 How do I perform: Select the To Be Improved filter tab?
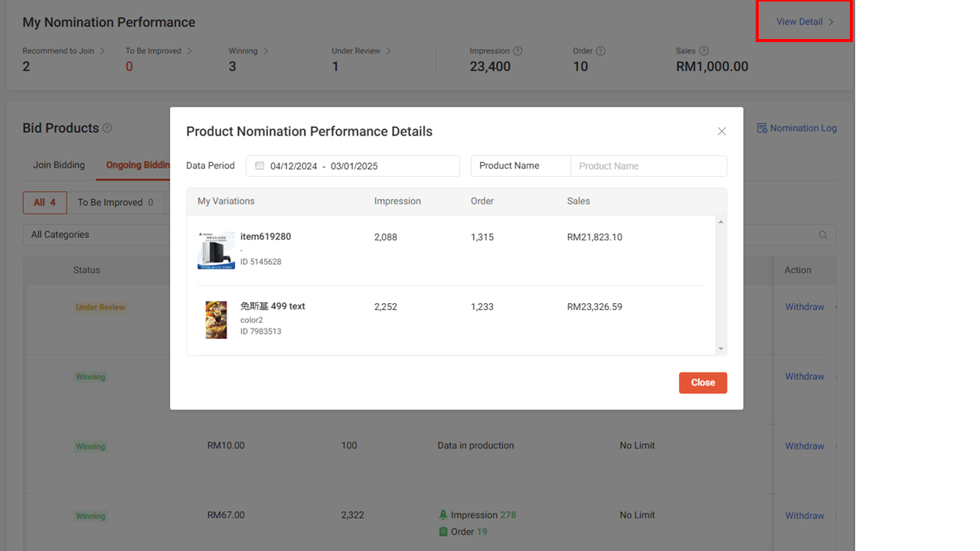tap(112, 202)
